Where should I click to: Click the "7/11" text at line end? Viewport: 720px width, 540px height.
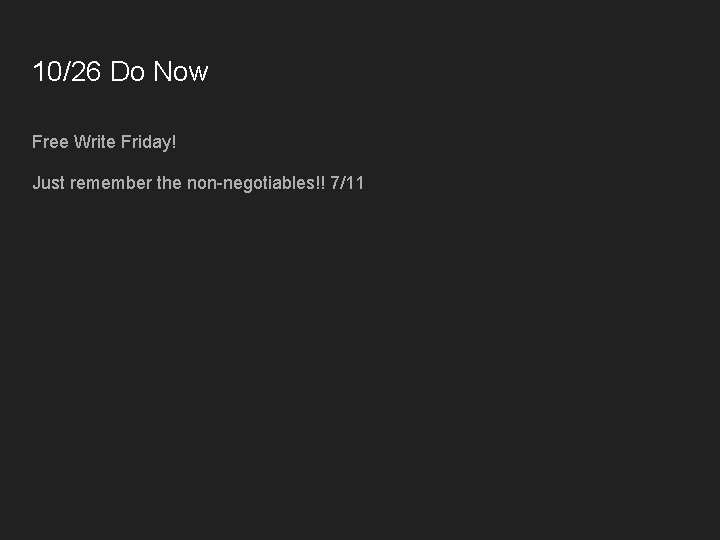click(347, 183)
